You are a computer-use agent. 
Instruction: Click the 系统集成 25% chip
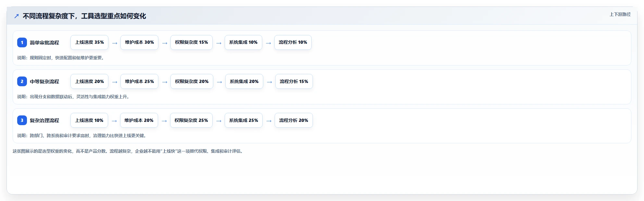(243, 120)
